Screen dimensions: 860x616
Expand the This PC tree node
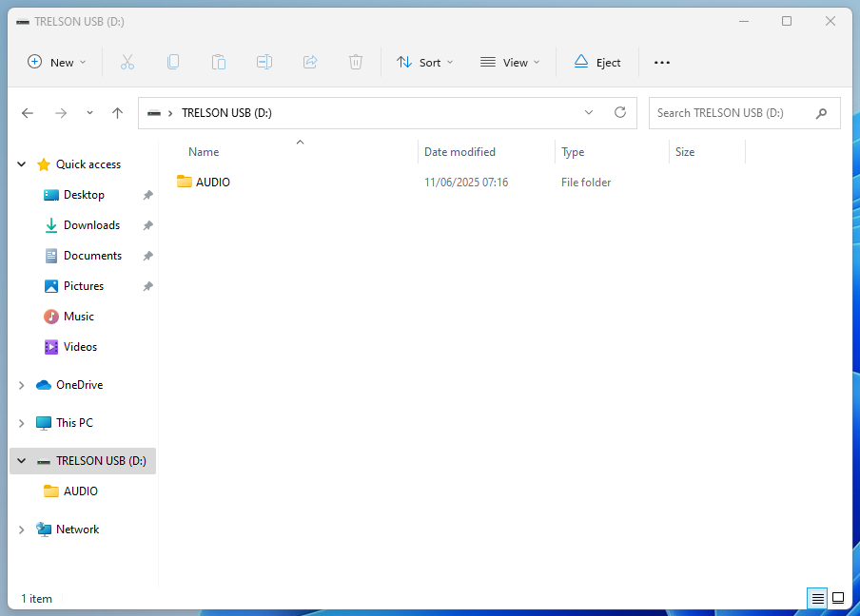pos(21,423)
